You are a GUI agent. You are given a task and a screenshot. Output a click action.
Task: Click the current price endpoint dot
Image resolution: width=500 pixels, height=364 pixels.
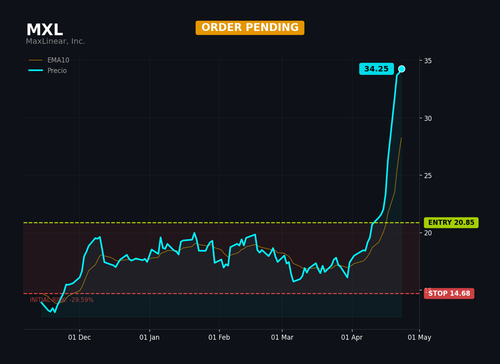pos(402,69)
